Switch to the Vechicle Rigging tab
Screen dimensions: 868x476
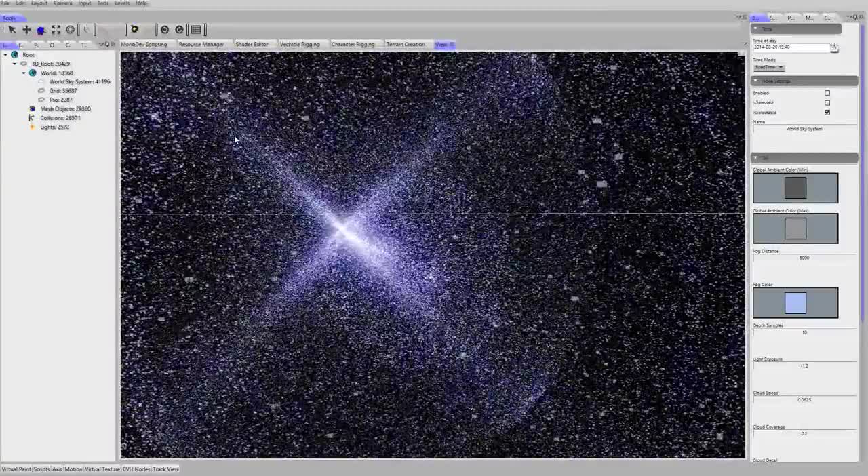click(x=300, y=45)
